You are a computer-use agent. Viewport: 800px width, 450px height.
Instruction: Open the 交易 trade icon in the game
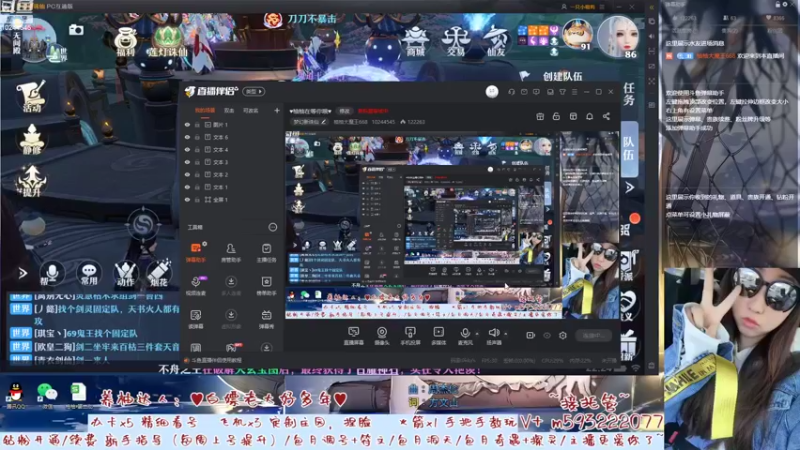point(456,40)
